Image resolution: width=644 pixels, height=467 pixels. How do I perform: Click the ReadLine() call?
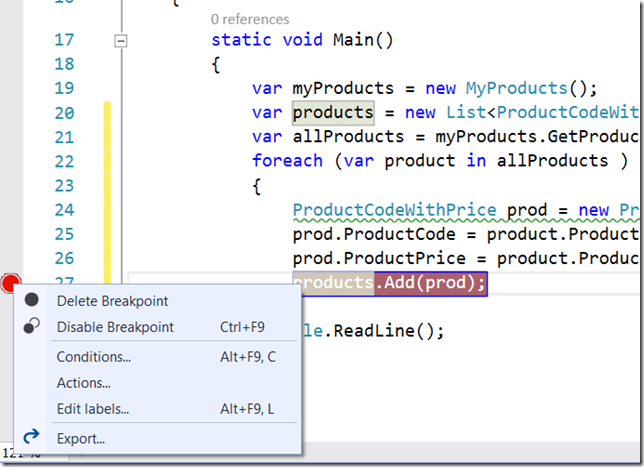394,331
